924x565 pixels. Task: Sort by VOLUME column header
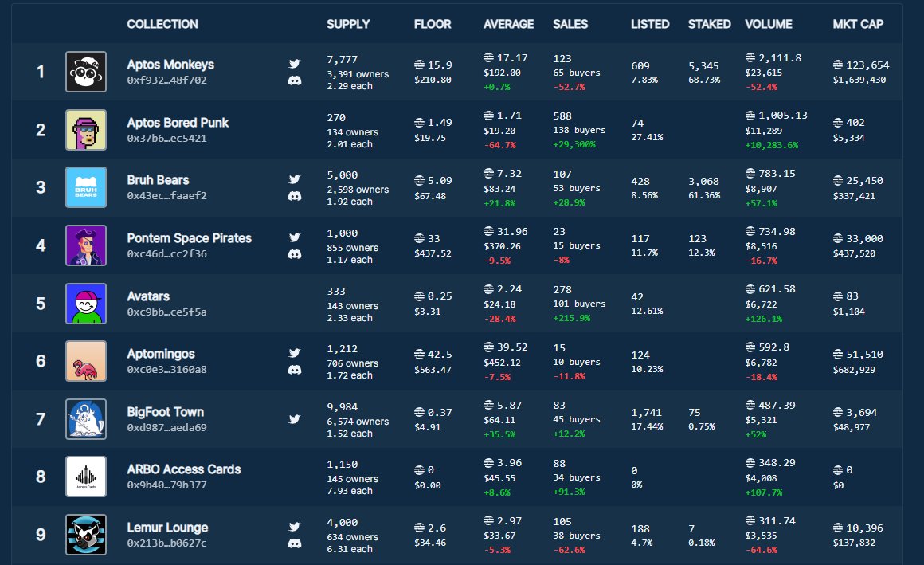(x=769, y=24)
